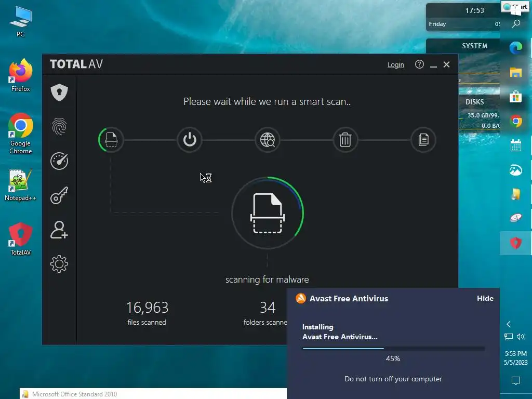Expand the hidden system tray icons chevron
The width and height of the screenshot is (532, 399).
tap(508, 324)
